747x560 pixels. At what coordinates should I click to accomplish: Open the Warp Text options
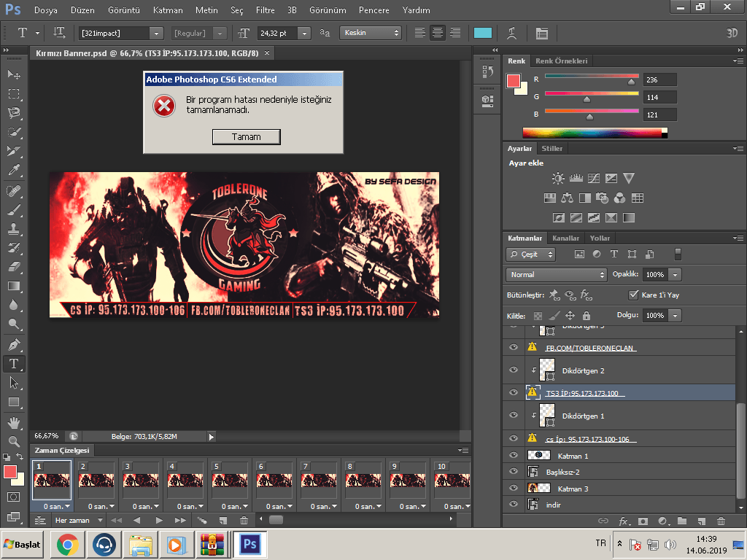[511, 33]
